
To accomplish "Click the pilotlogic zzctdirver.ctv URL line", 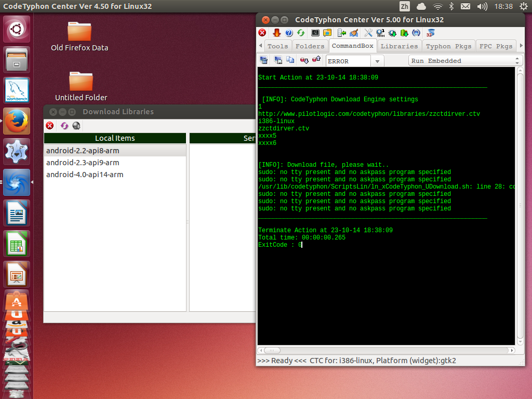I will click(x=369, y=114).
